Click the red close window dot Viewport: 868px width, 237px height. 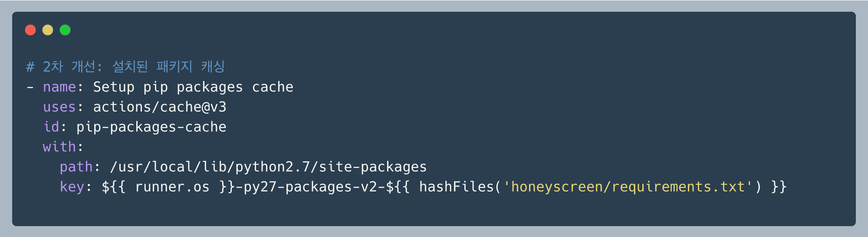tap(30, 30)
